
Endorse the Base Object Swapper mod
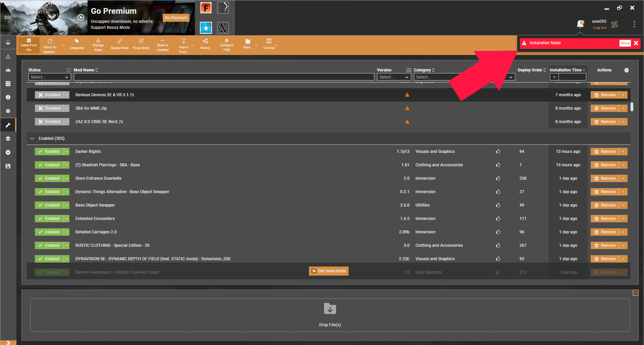pyautogui.click(x=498, y=205)
